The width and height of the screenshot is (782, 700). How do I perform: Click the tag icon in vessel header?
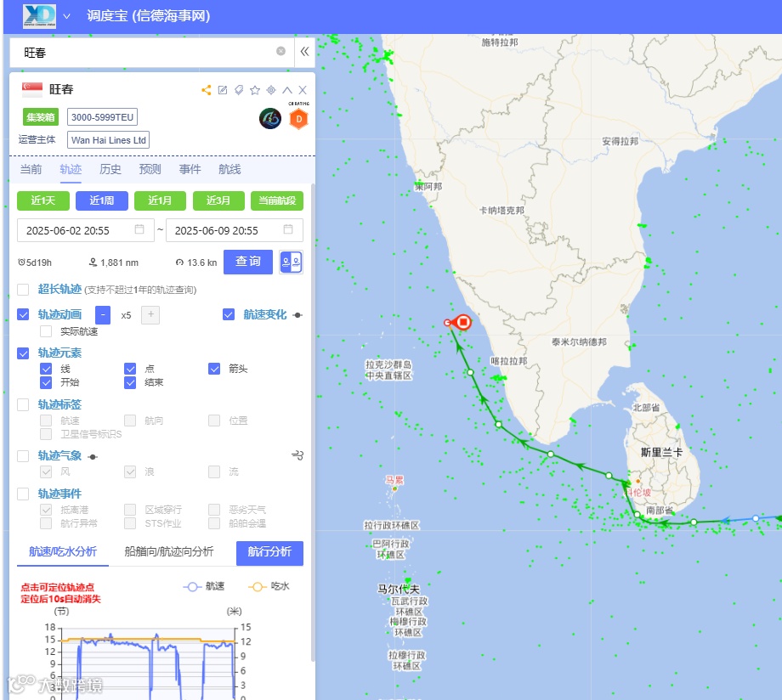coord(239,90)
